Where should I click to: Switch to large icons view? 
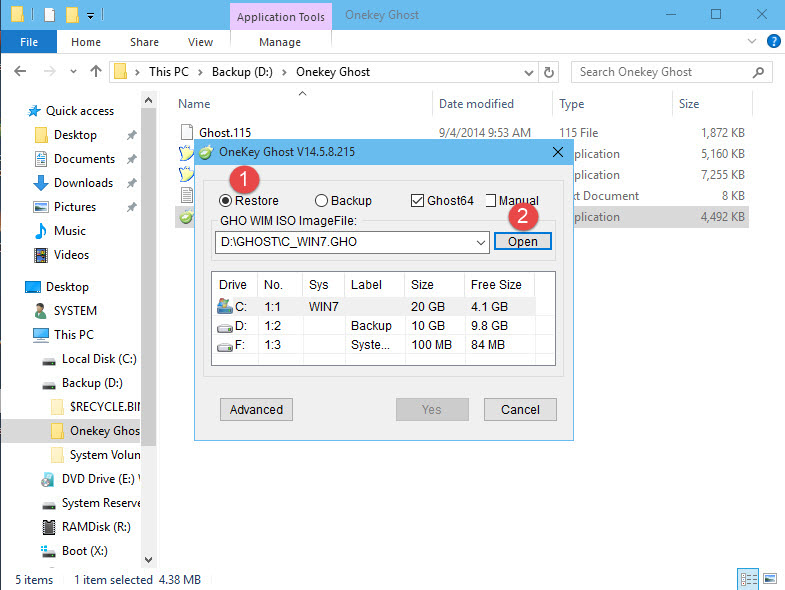770,579
